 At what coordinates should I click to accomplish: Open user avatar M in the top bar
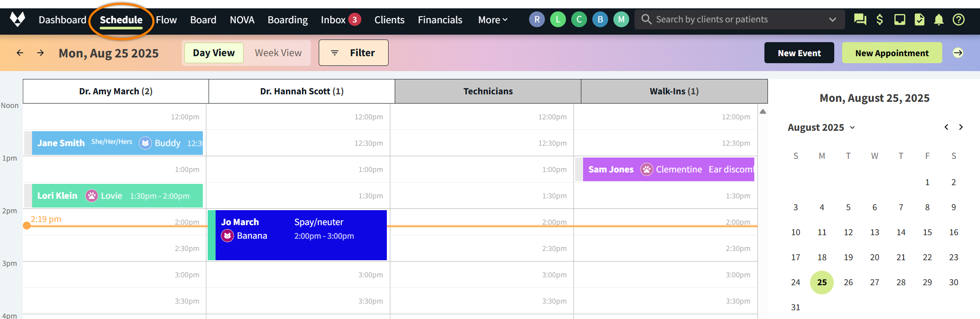[x=621, y=19]
